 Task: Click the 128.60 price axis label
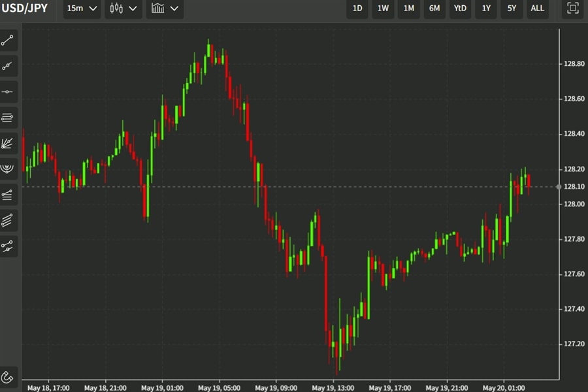(x=574, y=99)
